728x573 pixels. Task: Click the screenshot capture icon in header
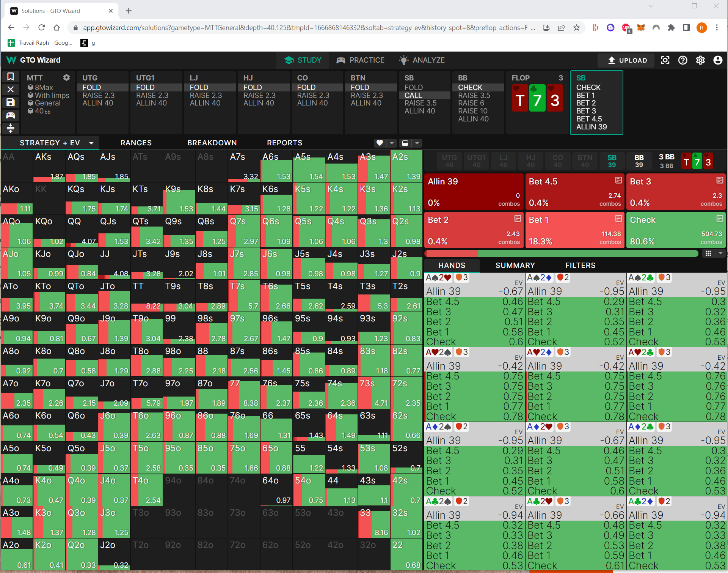pyautogui.click(x=665, y=60)
